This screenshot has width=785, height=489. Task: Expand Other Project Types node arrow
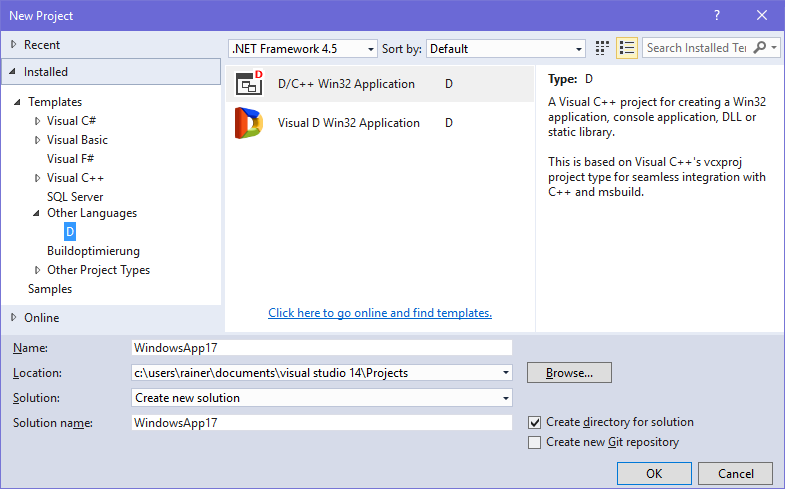pyautogui.click(x=37, y=270)
